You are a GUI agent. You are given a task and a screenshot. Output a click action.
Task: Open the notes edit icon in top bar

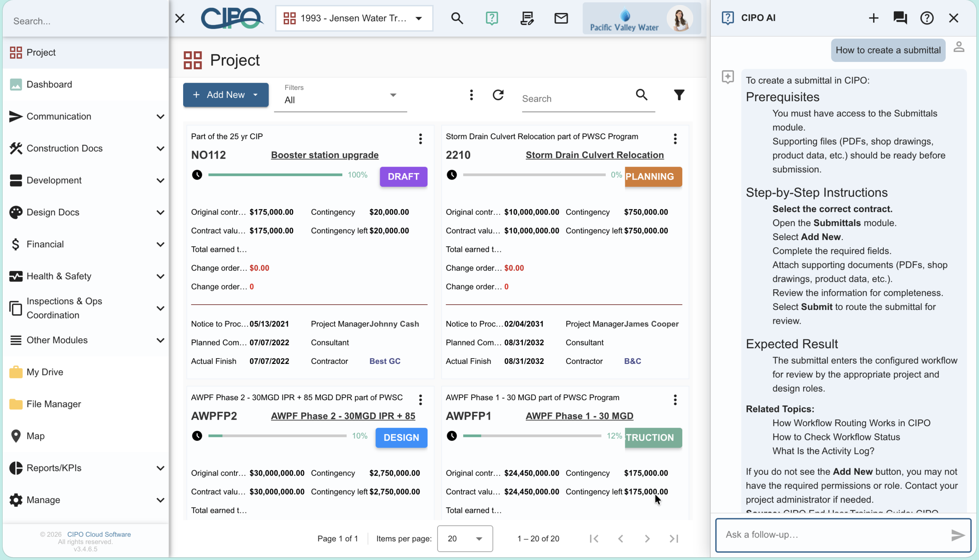pos(527,18)
